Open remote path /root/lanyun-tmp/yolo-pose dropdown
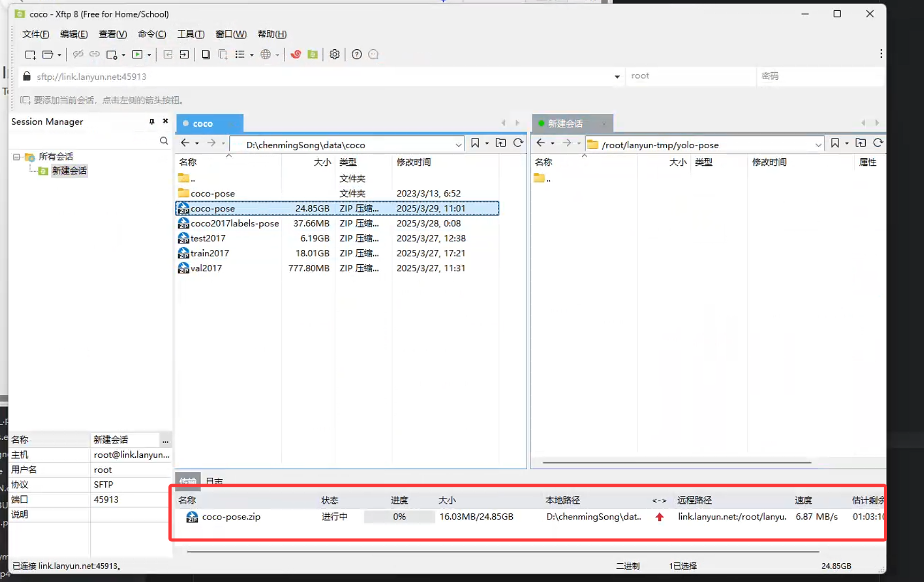The width and height of the screenshot is (924, 582). click(x=818, y=145)
